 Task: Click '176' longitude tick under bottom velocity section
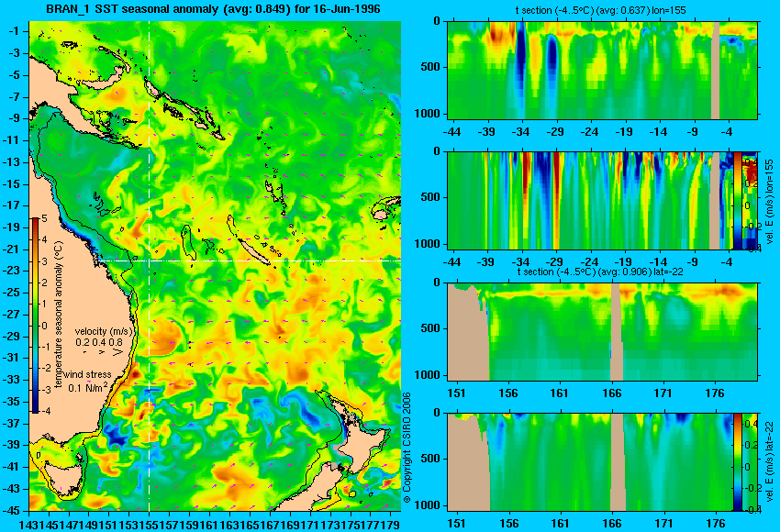tap(716, 524)
